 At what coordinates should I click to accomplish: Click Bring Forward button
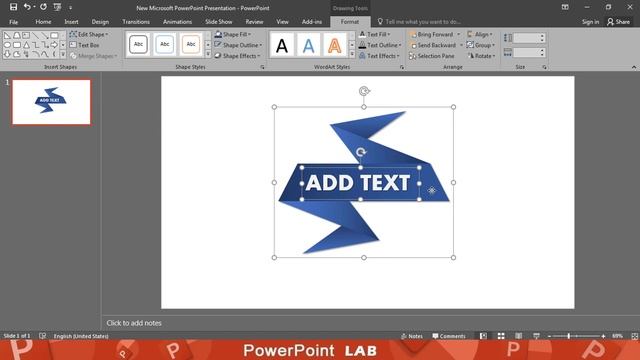click(432, 34)
